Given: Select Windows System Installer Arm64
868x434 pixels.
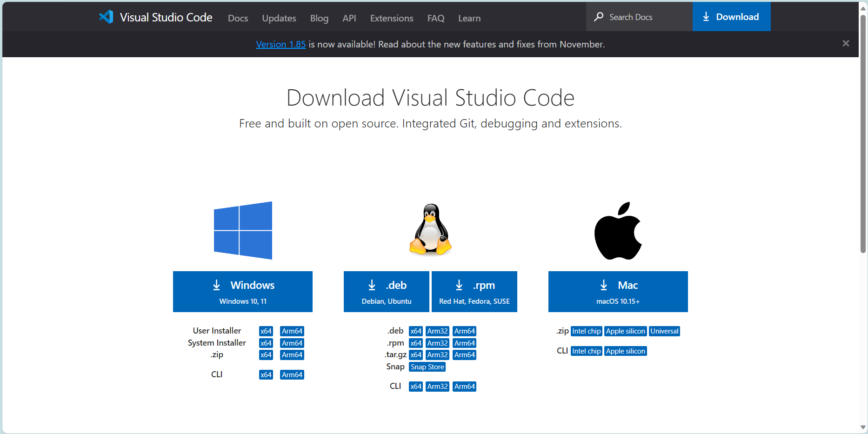Looking at the screenshot, I should 292,343.
